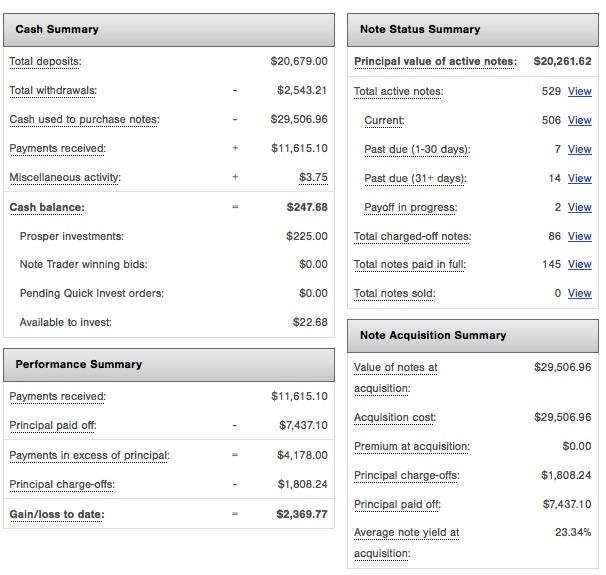Click the Note Status Summary panel header
Screen dimensions: 606x575
coord(420,29)
